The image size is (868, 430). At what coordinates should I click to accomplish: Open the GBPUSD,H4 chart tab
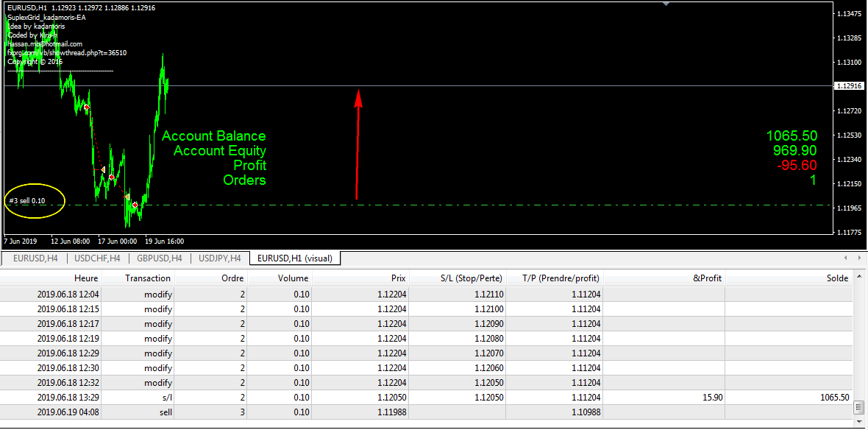pos(160,258)
